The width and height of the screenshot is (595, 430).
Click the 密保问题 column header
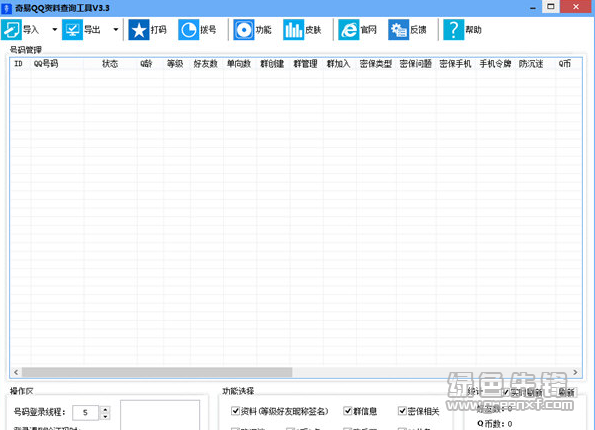(416, 64)
